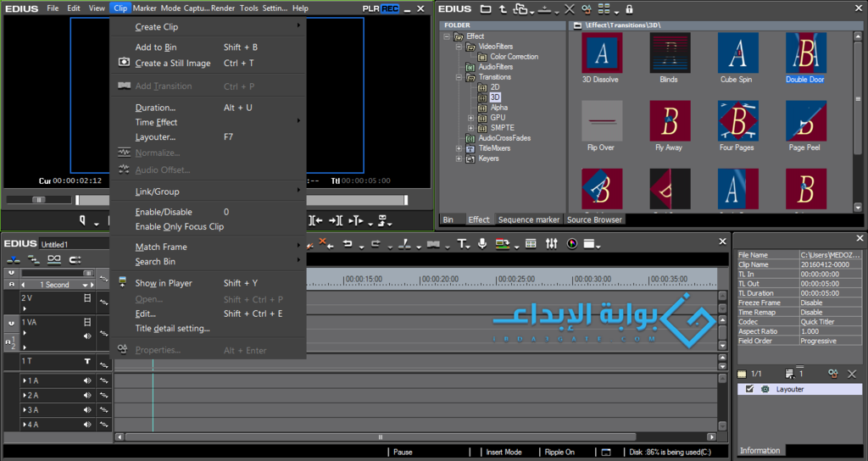Click the set In point icon in player
Viewport: 868px width, 461px height.
click(x=82, y=220)
